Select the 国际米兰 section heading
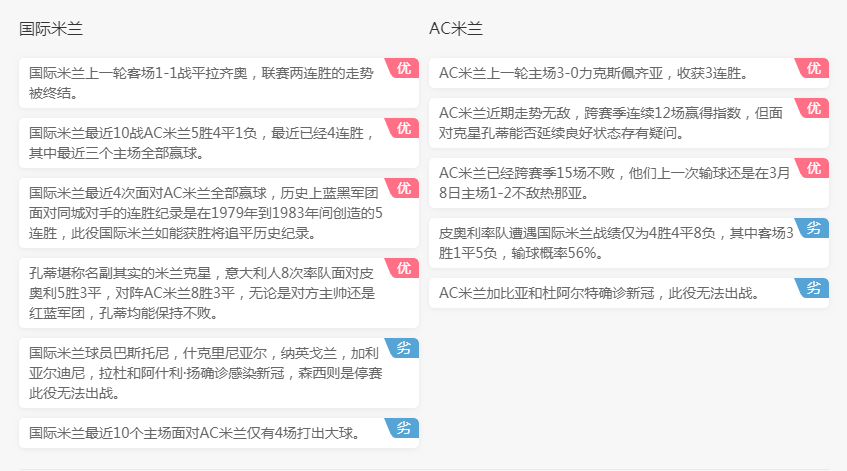Screen dimensions: 847x471 pos(51,29)
